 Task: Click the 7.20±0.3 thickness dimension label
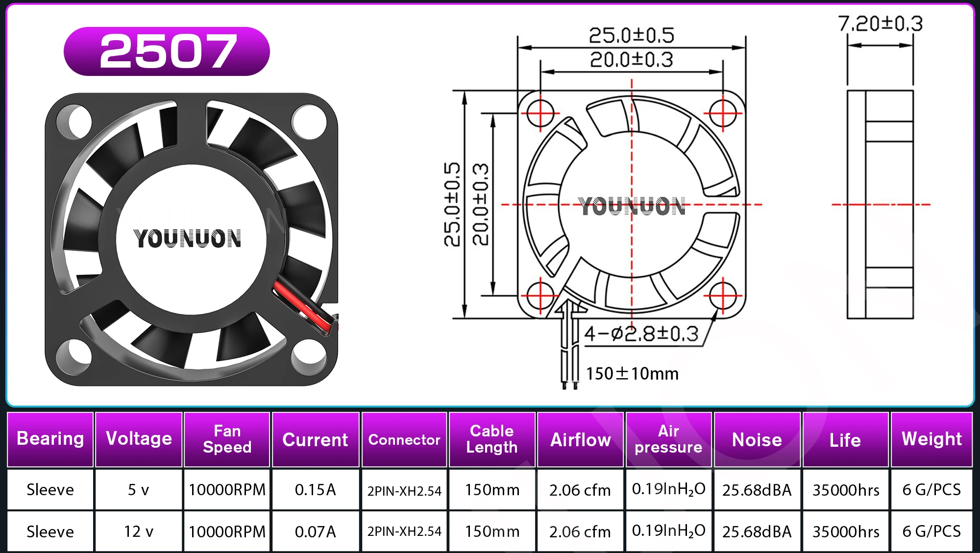click(880, 24)
